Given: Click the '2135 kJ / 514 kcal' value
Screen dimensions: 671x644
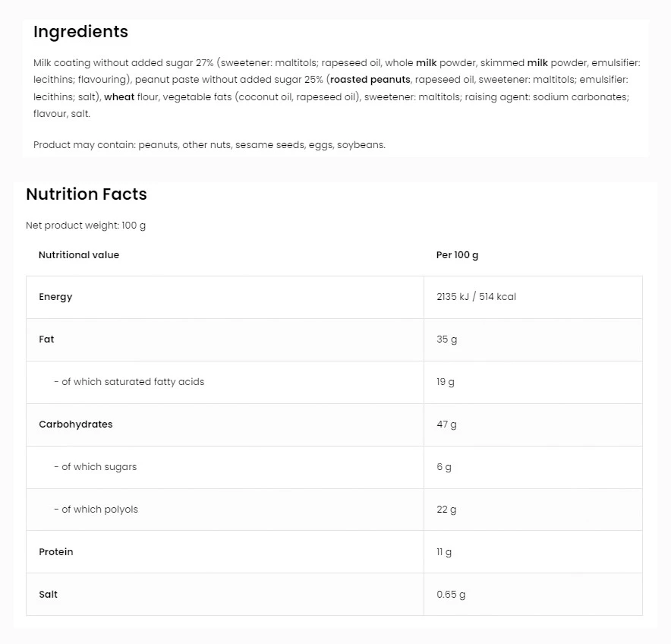Looking at the screenshot, I should [x=476, y=297].
